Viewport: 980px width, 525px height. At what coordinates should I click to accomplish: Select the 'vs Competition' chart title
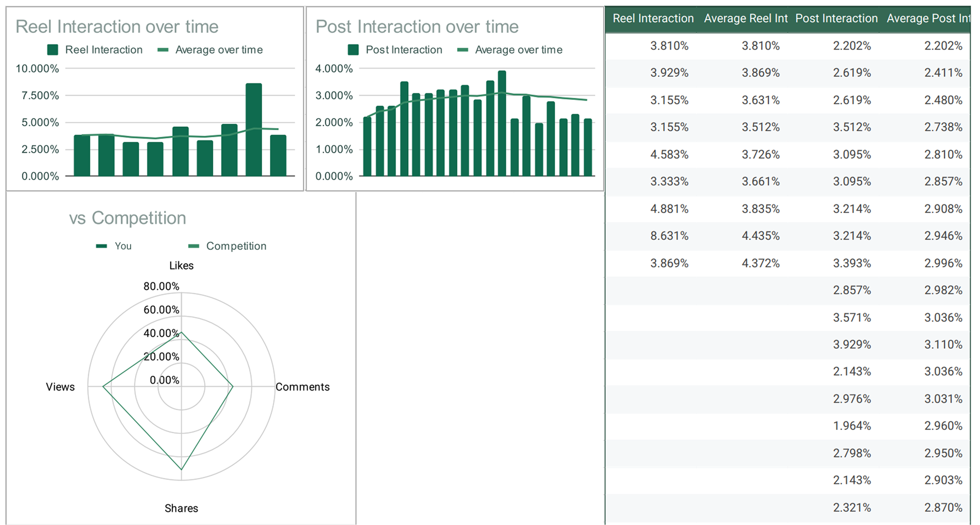coord(127,218)
